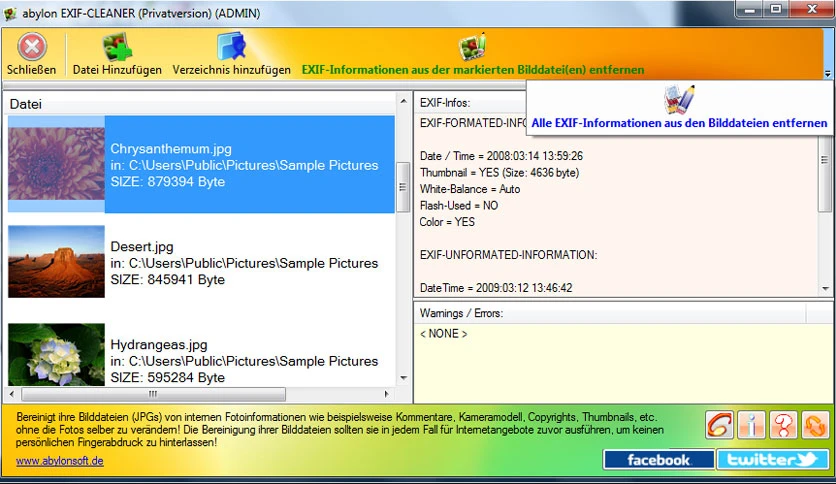Click 'Flash-Used = NO' line
The image size is (836, 484).
click(x=459, y=206)
